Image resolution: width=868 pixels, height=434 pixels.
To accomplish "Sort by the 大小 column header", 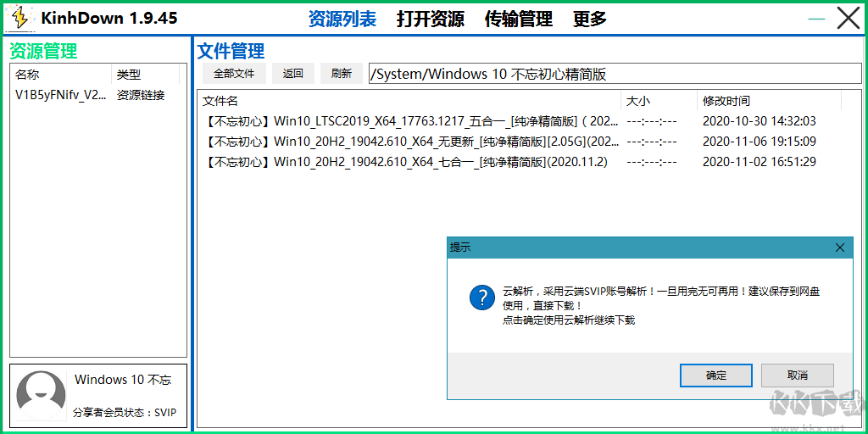I will [x=659, y=101].
